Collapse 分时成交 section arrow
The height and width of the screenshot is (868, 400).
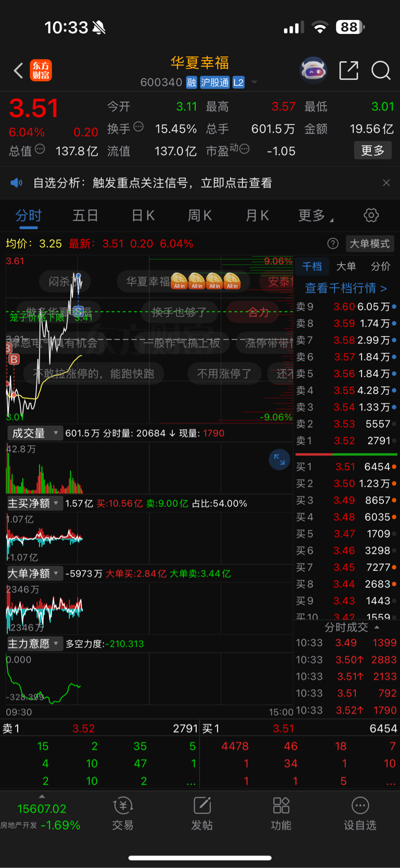377,627
